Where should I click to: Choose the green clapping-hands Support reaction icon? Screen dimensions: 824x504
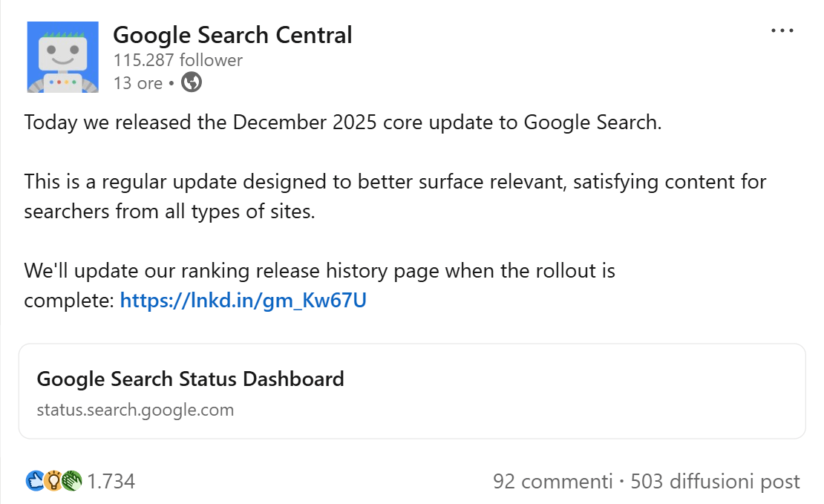(72, 481)
